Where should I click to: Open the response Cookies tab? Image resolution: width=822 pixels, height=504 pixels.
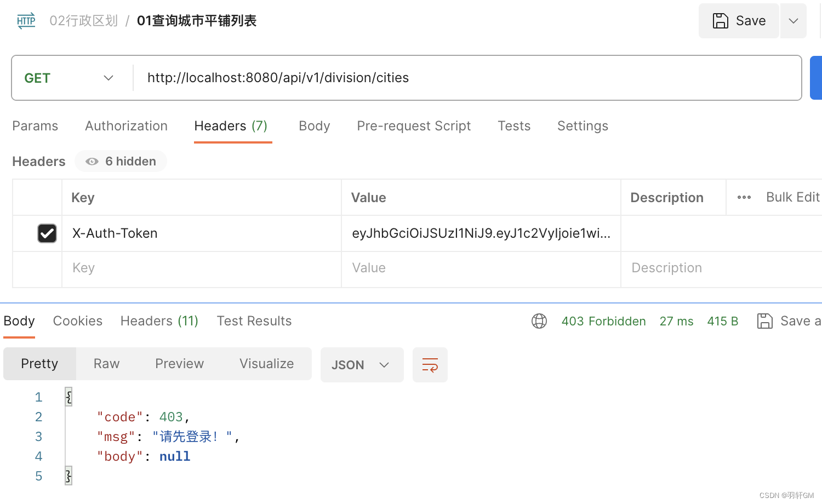[78, 321]
